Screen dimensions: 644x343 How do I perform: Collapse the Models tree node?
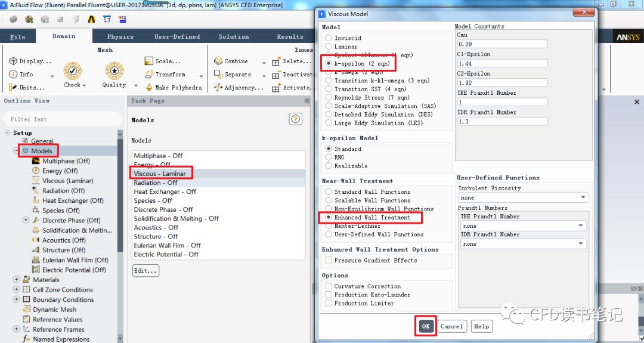tap(17, 151)
